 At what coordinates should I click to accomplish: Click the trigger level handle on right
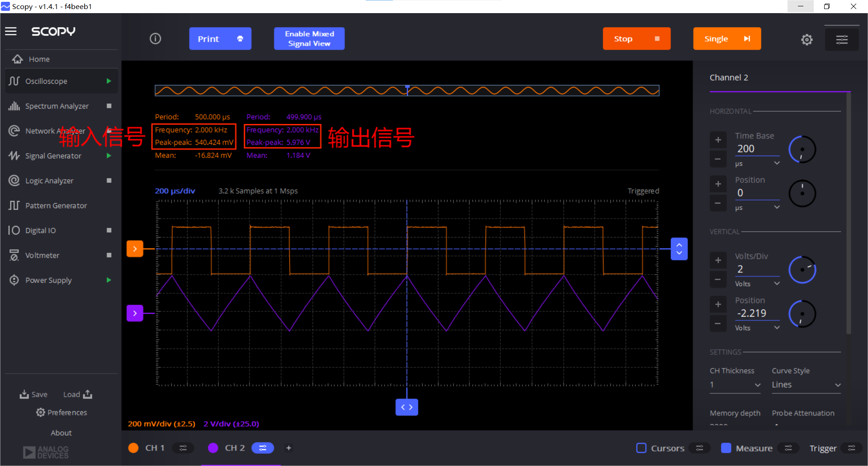coord(679,249)
